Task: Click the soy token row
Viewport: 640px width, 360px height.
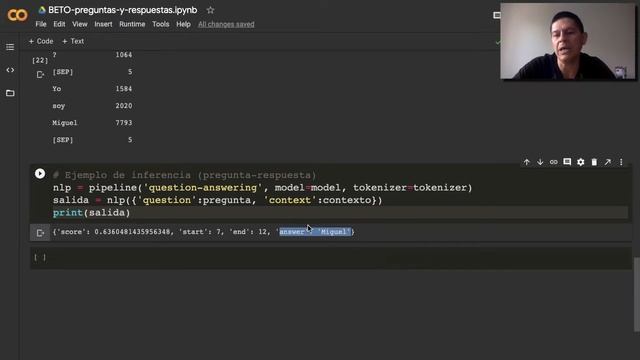Action: point(92,106)
